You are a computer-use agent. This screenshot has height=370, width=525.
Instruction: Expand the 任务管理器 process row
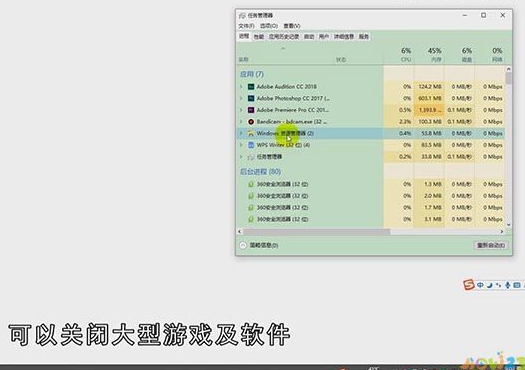pos(241,157)
